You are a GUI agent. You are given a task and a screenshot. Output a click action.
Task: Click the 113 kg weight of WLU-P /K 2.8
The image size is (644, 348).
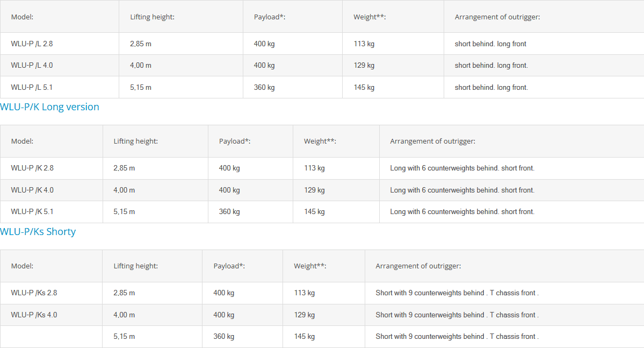(x=314, y=168)
